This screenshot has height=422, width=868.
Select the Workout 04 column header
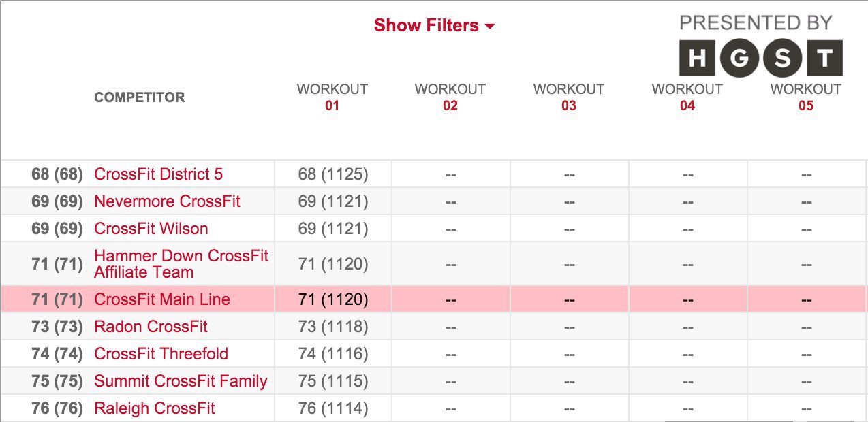(687, 97)
